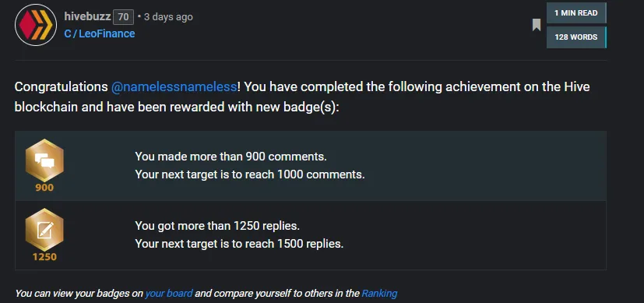This screenshot has width=644, height=303.
Task: Click 'You made more than 900 comments' text
Action: (x=231, y=157)
